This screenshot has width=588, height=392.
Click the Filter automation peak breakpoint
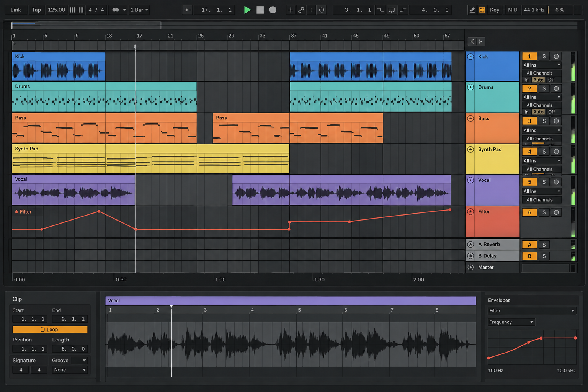pyautogui.click(x=99, y=211)
